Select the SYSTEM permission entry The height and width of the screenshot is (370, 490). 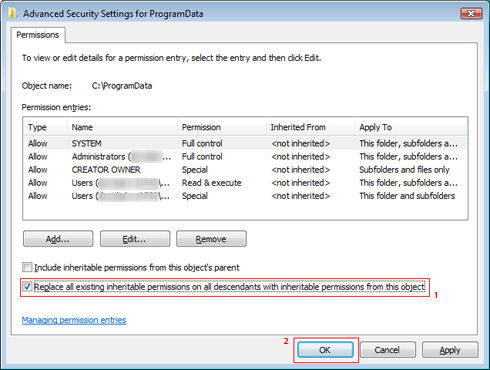pos(245,143)
